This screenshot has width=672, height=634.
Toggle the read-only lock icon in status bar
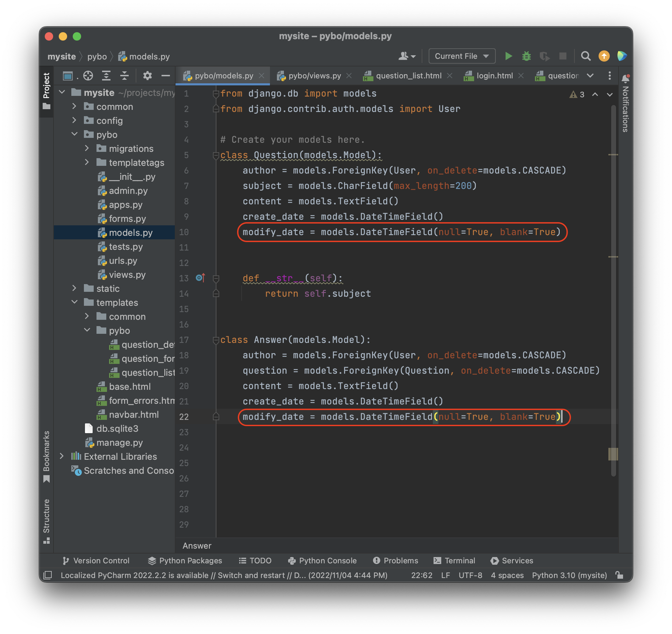[619, 575]
